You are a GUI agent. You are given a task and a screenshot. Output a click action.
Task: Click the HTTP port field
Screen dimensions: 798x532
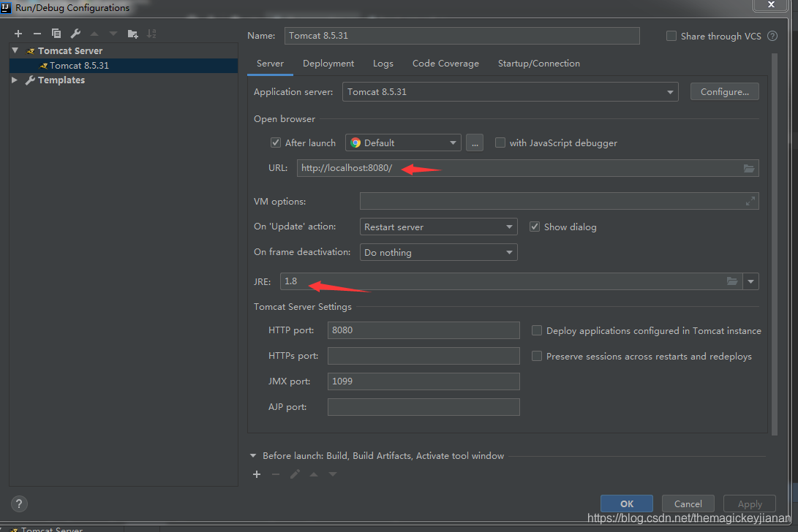point(424,330)
